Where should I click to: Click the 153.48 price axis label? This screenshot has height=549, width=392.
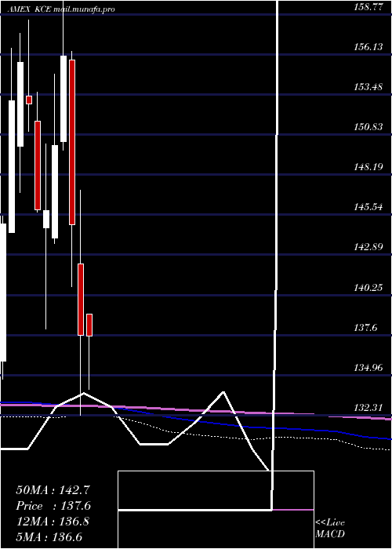coord(368,87)
